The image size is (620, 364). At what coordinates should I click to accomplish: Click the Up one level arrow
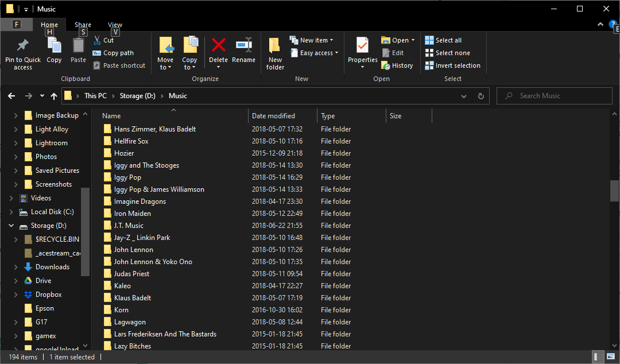tap(54, 96)
